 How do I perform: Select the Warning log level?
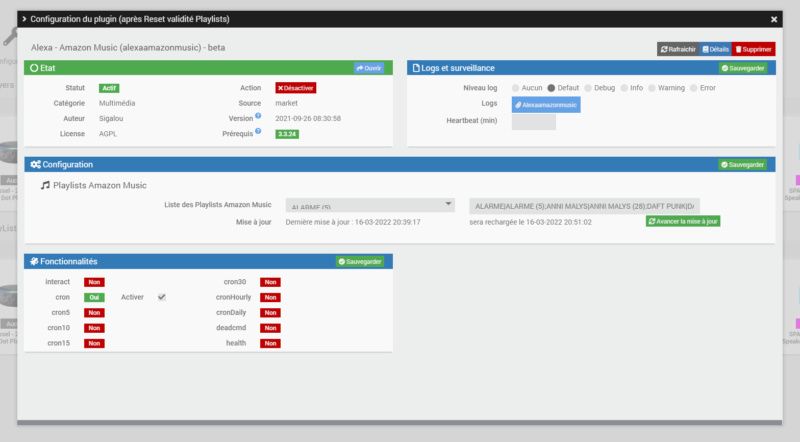click(652, 88)
